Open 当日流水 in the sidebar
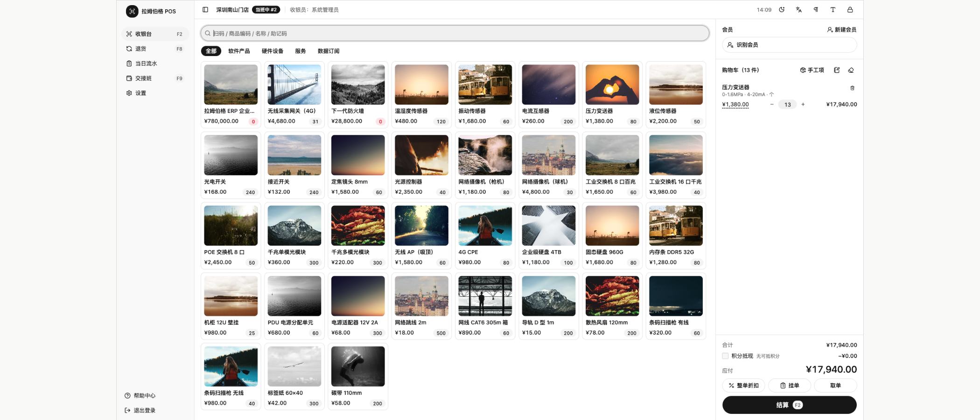Viewport: 980px width, 420px height. [x=155, y=63]
